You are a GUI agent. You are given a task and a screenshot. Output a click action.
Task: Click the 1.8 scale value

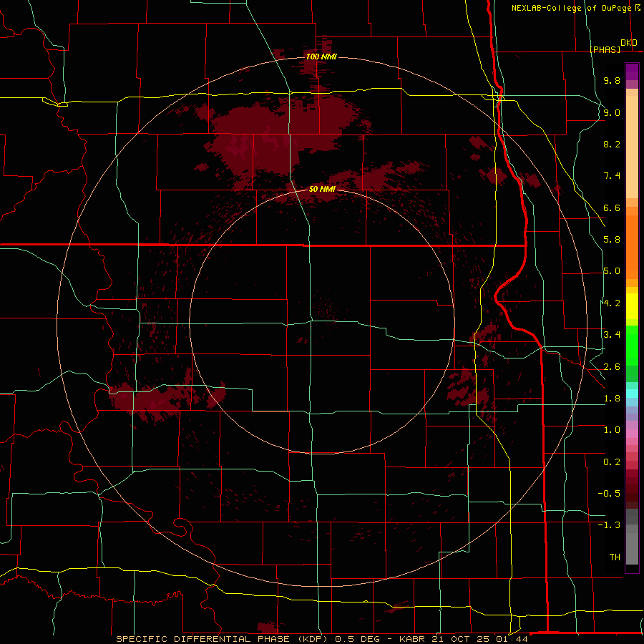[612, 399]
